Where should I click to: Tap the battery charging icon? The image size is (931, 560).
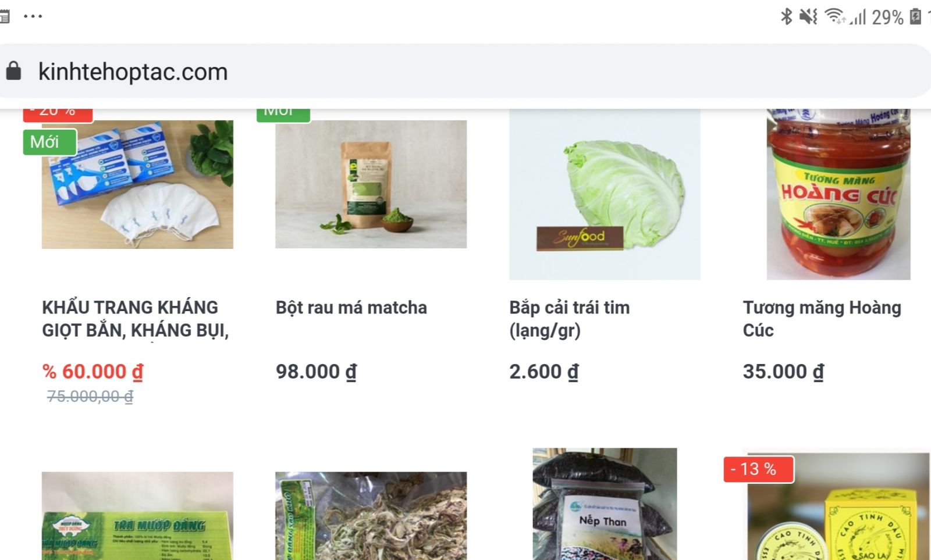(915, 16)
